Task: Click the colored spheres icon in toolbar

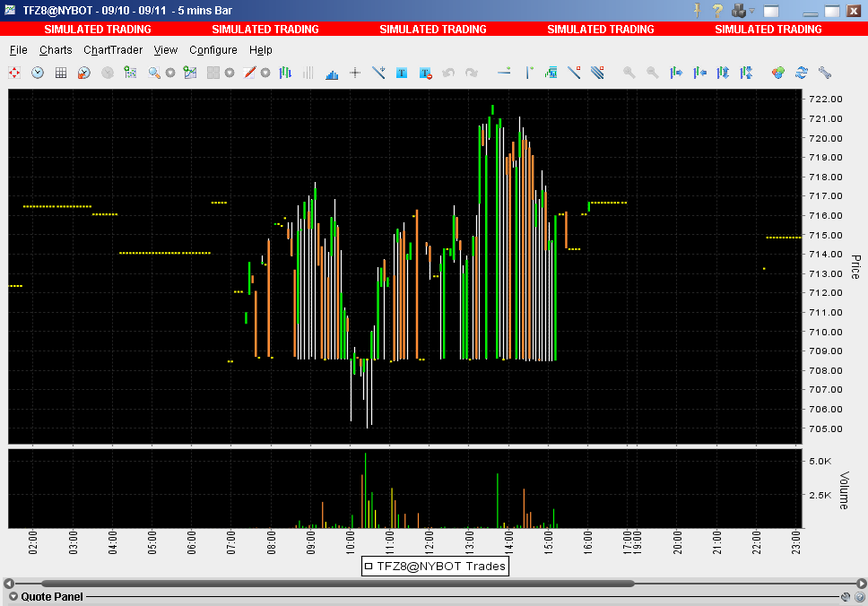Action: click(x=778, y=73)
